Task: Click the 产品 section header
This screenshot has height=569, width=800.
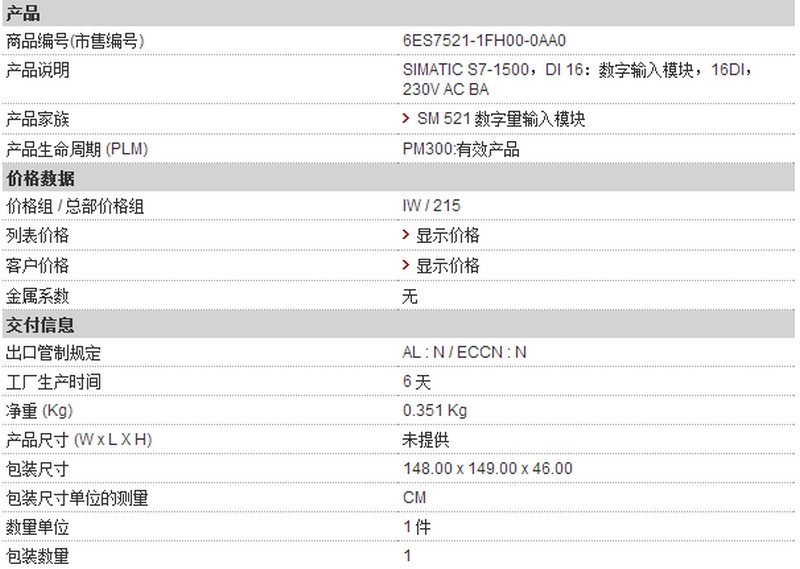Action: (x=398, y=13)
